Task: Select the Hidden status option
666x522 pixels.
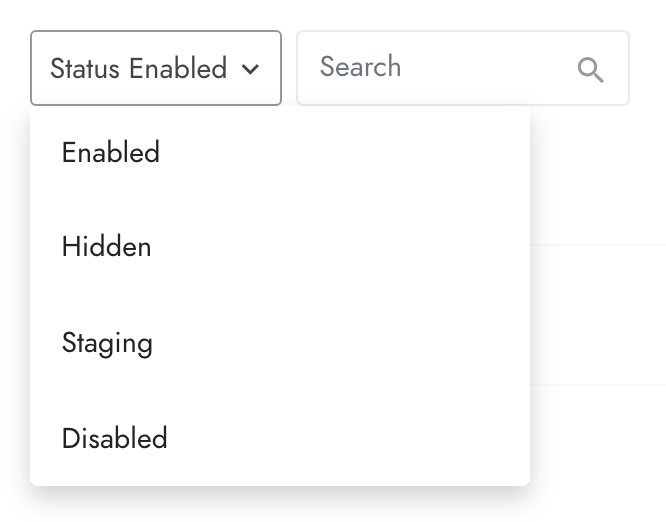Action: tap(280, 247)
